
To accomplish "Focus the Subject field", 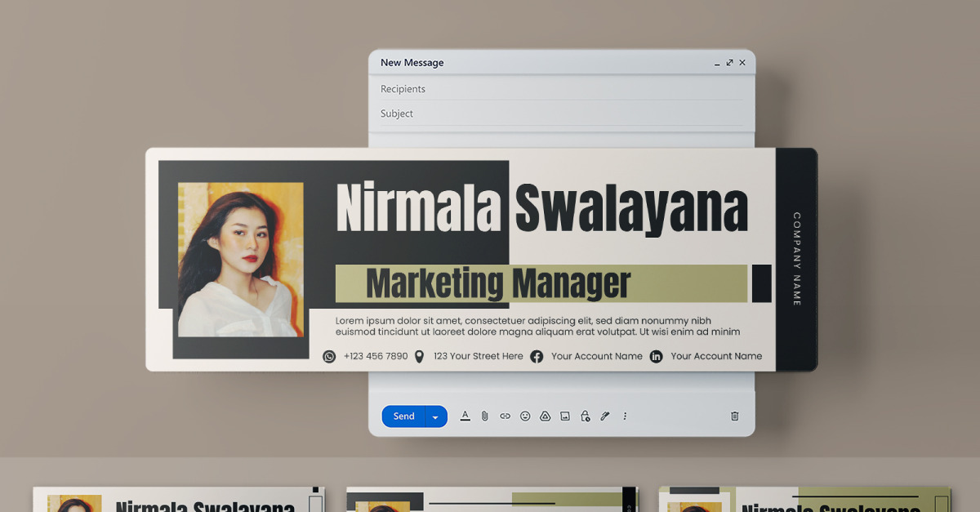I will click(x=562, y=114).
